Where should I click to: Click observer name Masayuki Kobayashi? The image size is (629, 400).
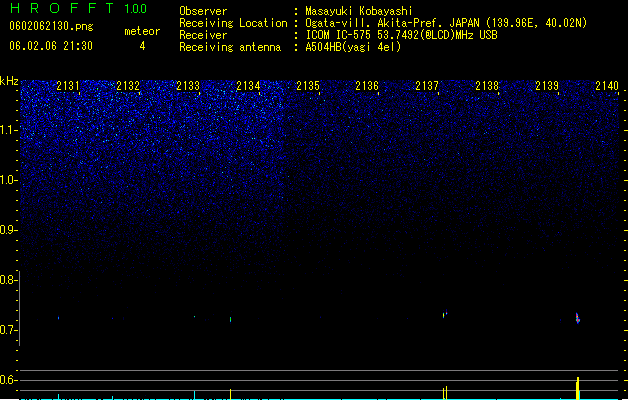coord(359,11)
